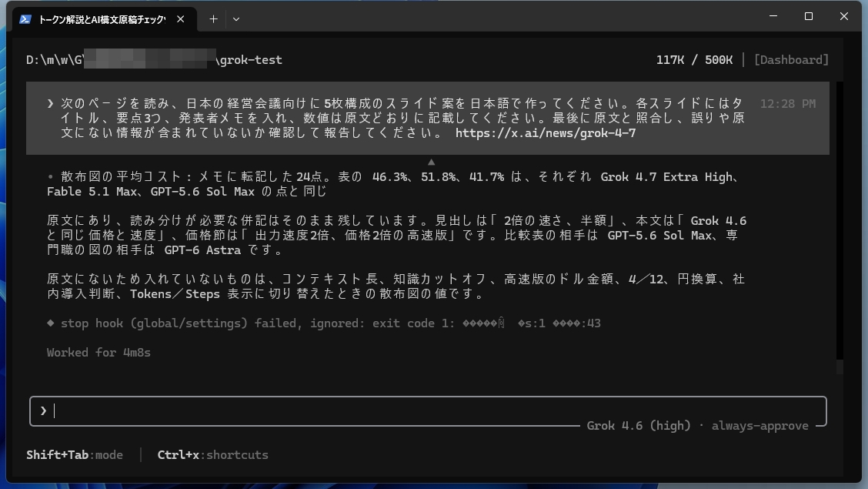Minimize the terminal window
The image size is (868, 489).
click(773, 17)
